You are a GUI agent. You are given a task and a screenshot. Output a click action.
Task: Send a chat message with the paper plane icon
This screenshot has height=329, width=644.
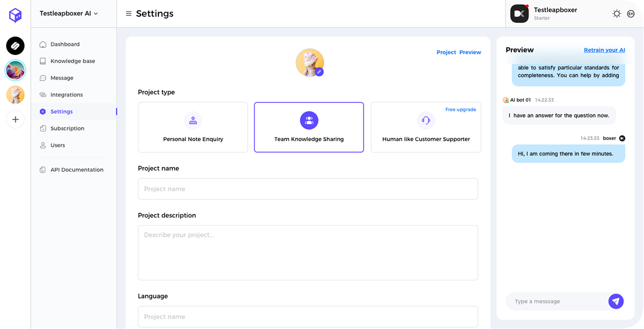pos(616,301)
